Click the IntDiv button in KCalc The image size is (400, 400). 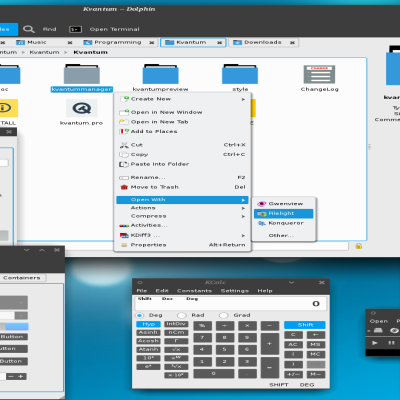pos(176,324)
